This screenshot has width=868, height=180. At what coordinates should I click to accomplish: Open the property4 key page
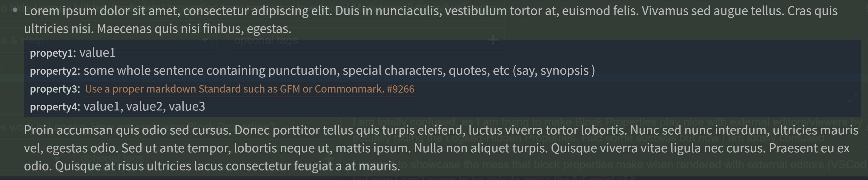click(x=53, y=107)
